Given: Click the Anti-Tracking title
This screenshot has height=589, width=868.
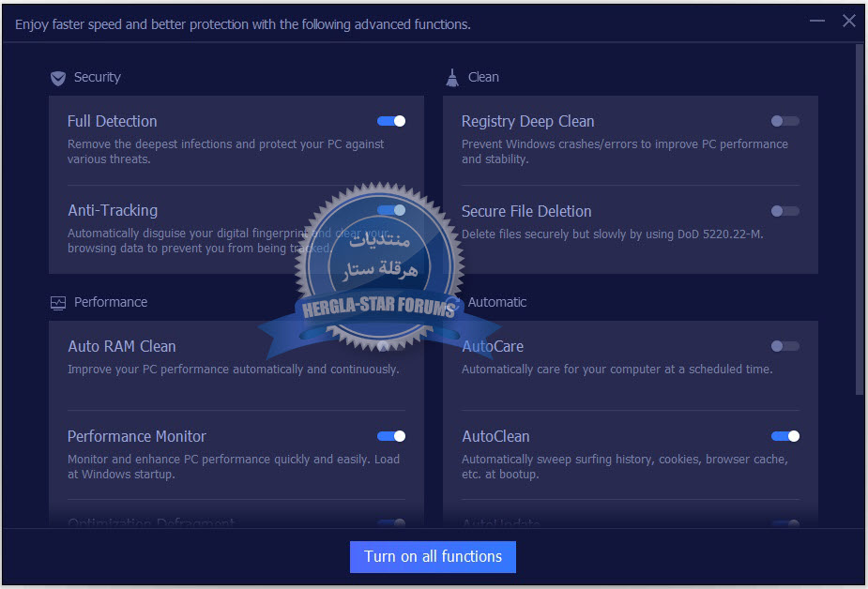Looking at the screenshot, I should pos(113,210).
